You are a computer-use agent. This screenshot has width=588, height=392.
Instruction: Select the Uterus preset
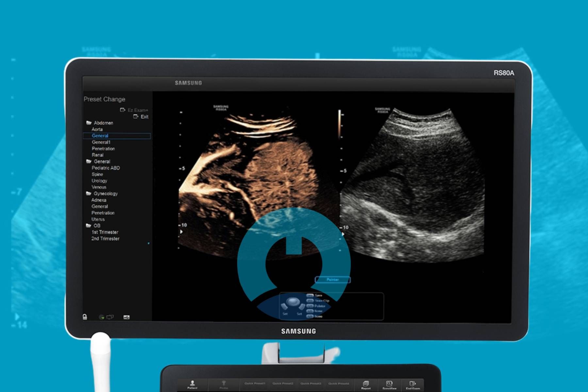coord(98,219)
